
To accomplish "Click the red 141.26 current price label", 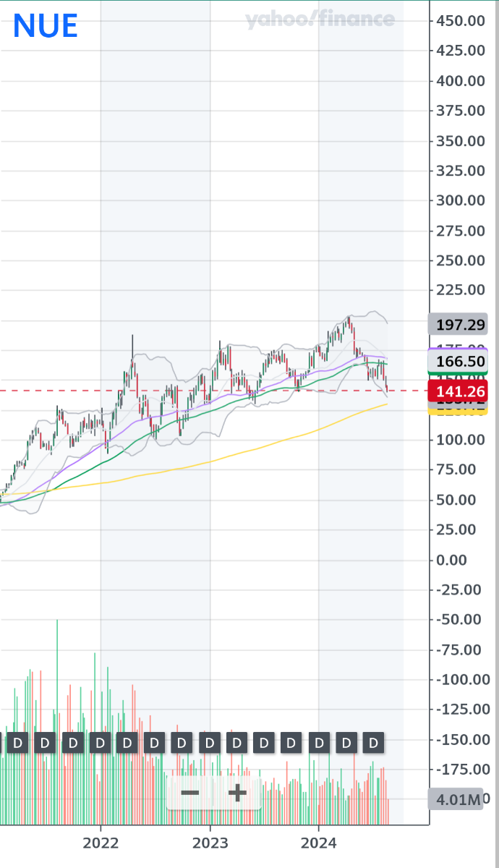I will (457, 392).
